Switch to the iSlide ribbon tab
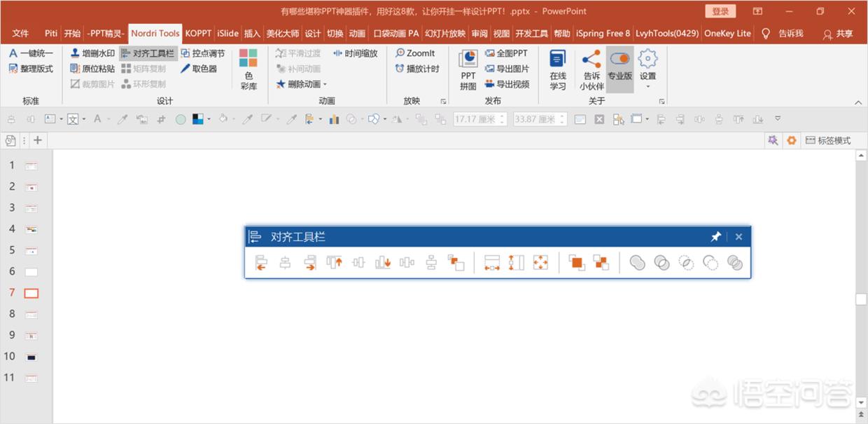The image size is (868, 424). click(227, 33)
